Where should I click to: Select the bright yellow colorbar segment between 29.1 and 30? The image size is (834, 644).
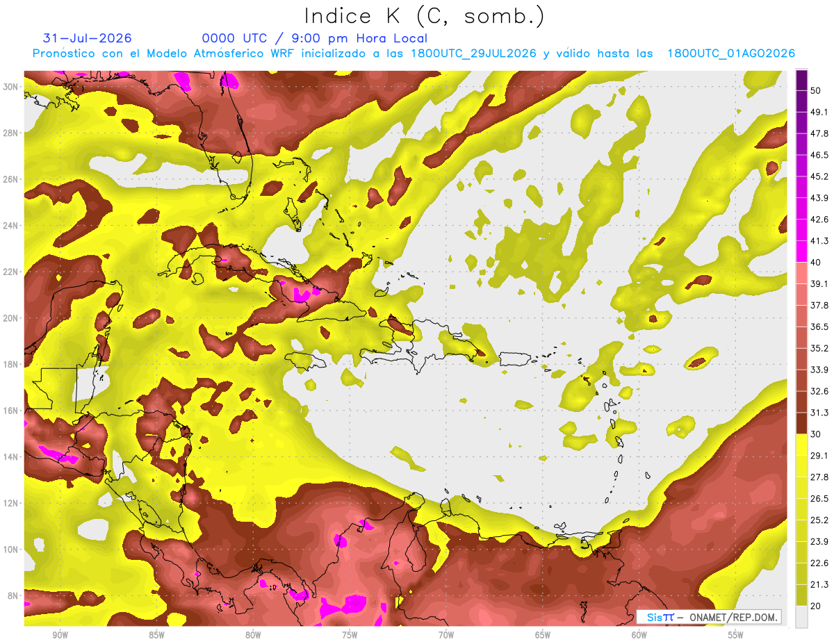pos(801,445)
